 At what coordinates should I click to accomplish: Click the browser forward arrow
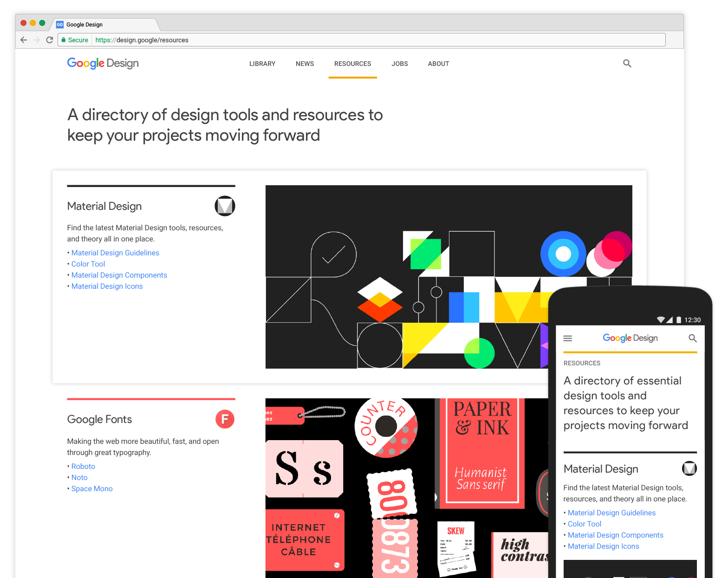click(37, 40)
